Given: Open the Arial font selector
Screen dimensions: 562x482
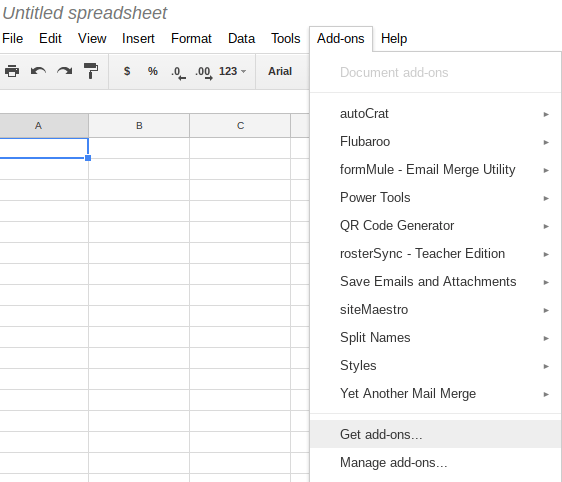Looking at the screenshot, I should pos(280,71).
